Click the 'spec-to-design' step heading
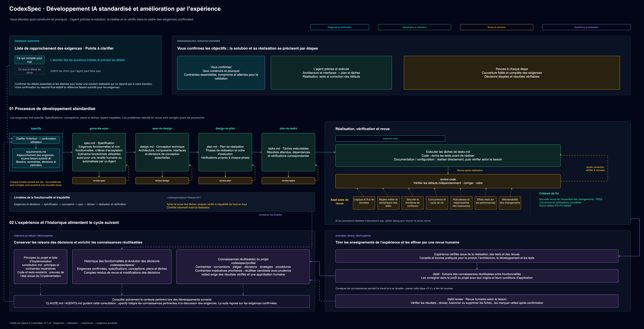The image size is (644, 329). (x=162, y=128)
